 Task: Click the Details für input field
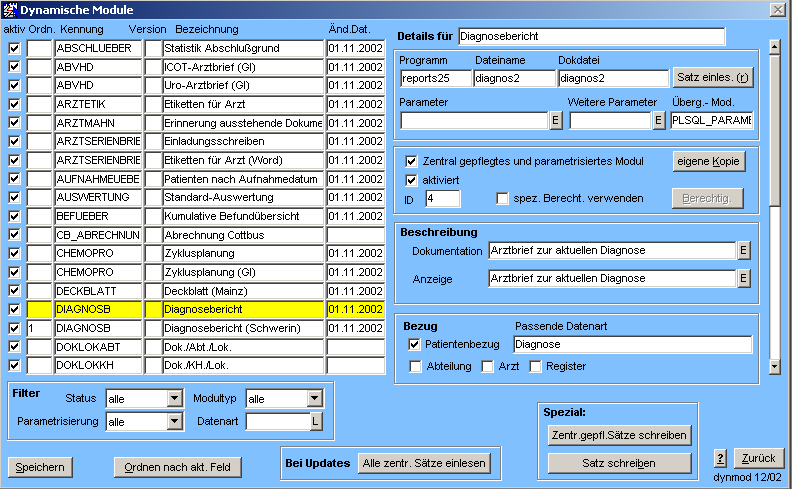coord(591,37)
